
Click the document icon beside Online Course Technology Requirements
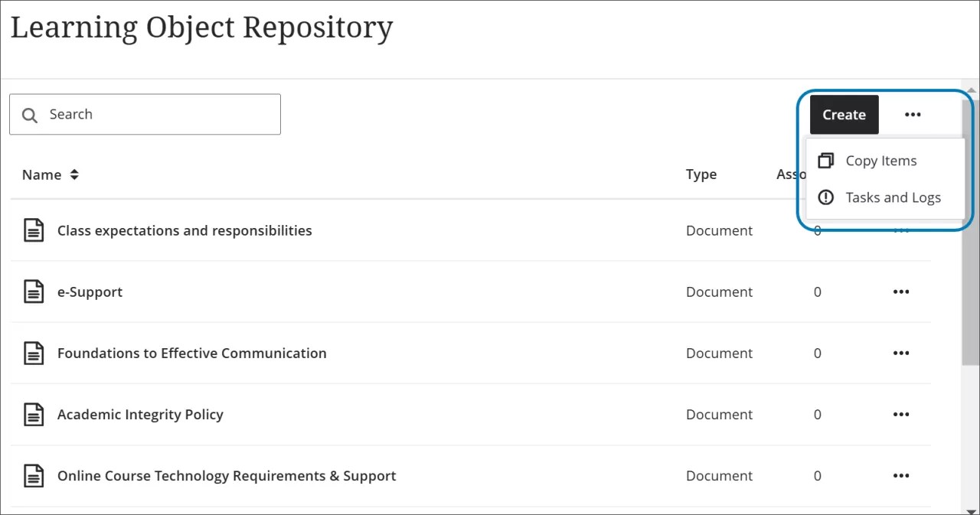click(34, 474)
